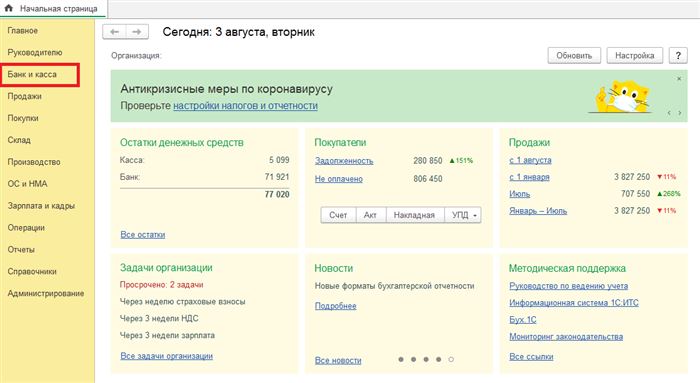Click the Покупатели widget heading
This screenshot has height=383, width=700.
tap(340, 142)
